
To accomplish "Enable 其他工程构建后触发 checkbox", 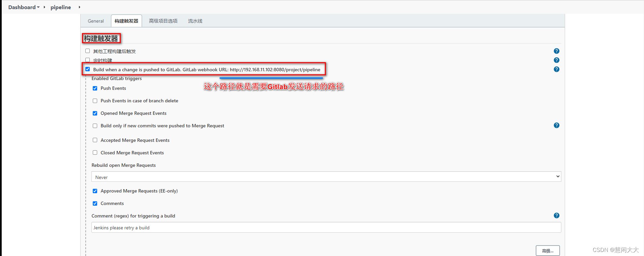I will pyautogui.click(x=88, y=51).
